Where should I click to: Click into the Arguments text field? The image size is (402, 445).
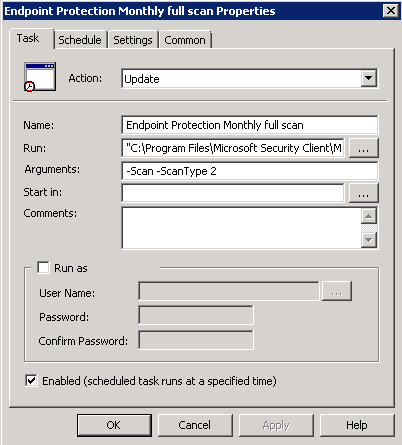click(x=250, y=171)
